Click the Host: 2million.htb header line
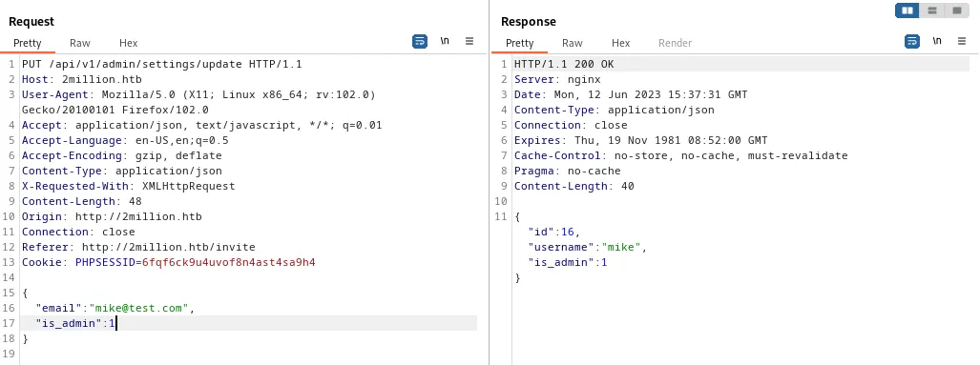Screen dimensions: 980x365 82,79
